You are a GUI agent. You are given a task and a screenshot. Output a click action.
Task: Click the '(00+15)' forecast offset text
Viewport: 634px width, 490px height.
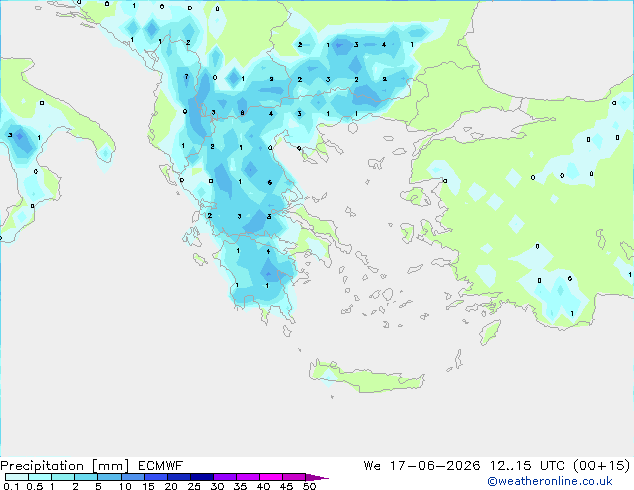[602, 466]
